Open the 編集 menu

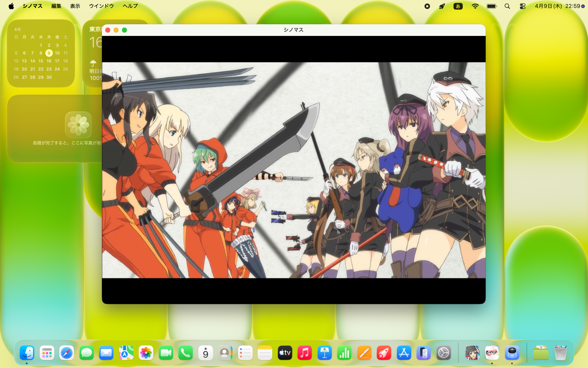tap(56, 6)
